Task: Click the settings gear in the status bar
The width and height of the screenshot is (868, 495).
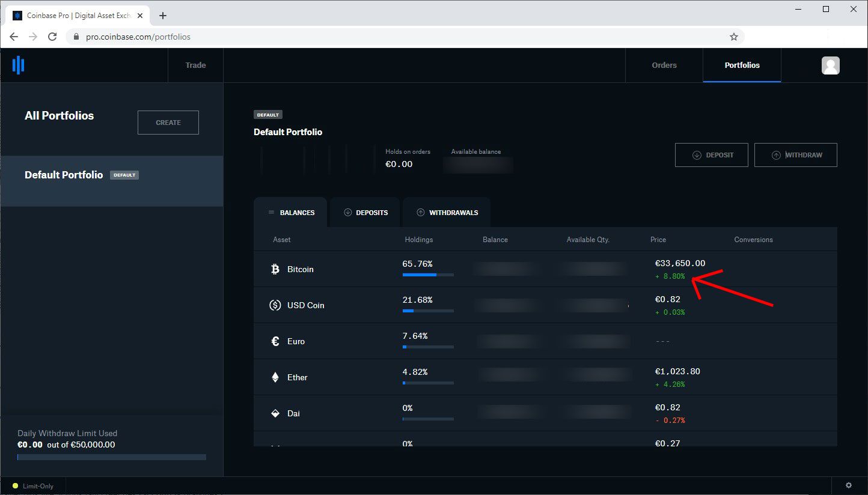Action: 848,485
